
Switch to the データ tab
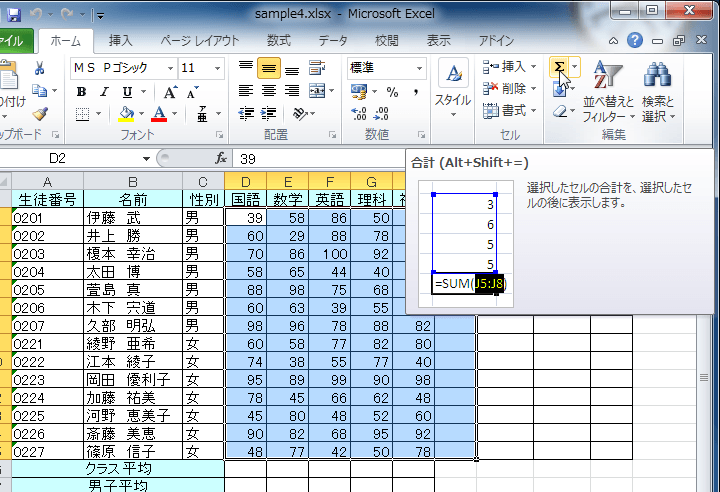tap(333, 41)
